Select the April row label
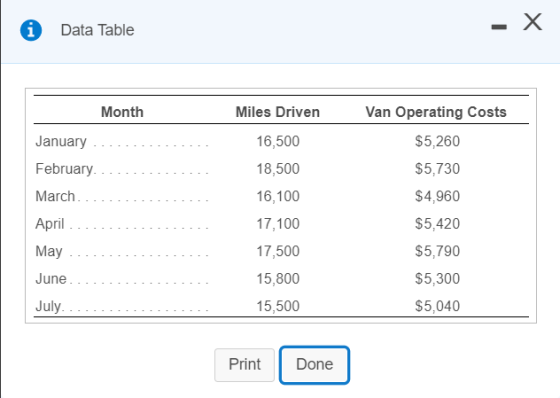The image size is (560, 398). 50,224
